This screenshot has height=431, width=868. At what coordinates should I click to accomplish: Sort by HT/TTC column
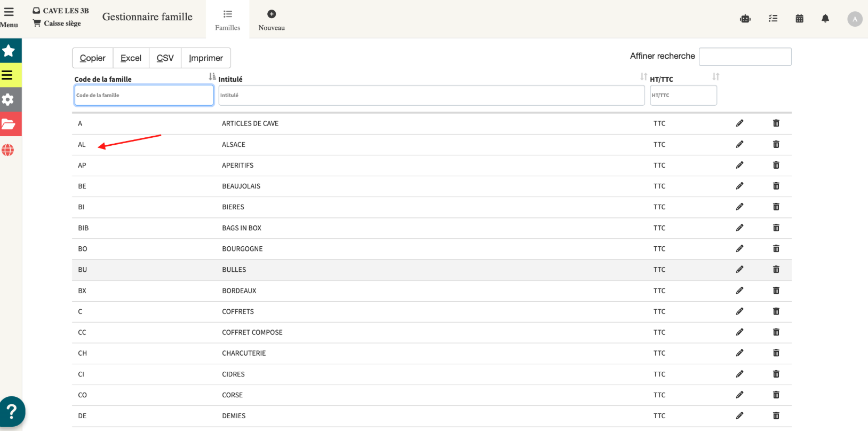click(x=715, y=77)
